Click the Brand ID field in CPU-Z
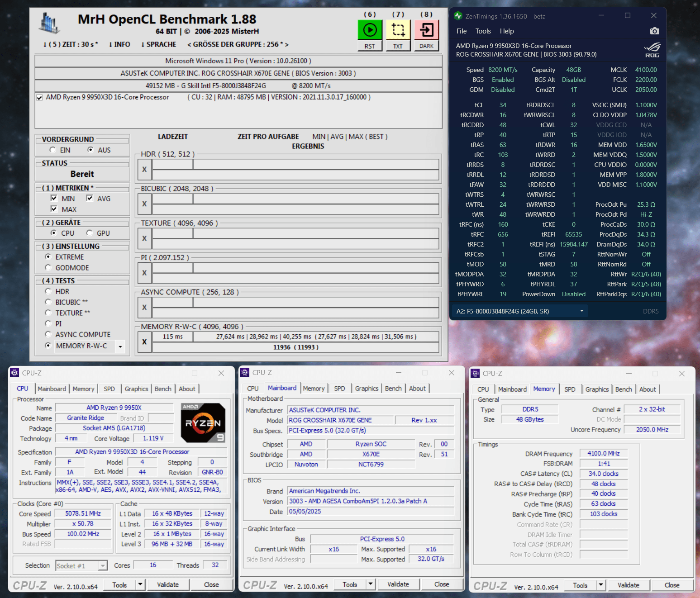The image size is (700, 598). tap(161, 418)
